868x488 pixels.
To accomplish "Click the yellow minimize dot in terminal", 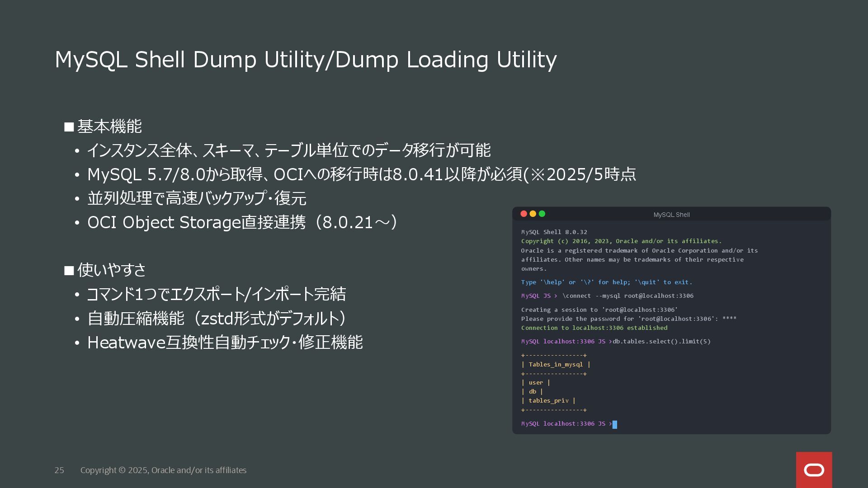I will click(x=533, y=214).
